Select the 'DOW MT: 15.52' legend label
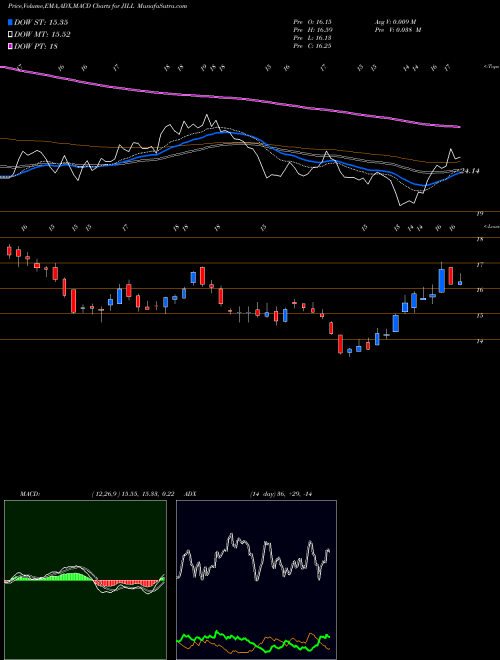500x660 pixels. [x=42, y=34]
